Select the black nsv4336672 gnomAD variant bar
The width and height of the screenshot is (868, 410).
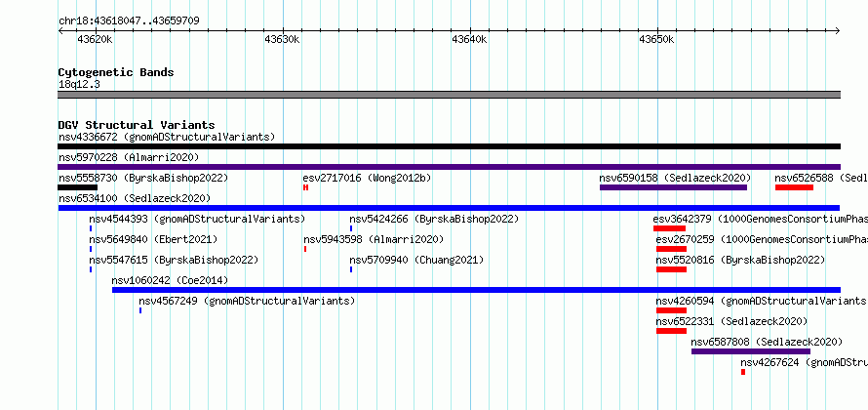coord(449,146)
